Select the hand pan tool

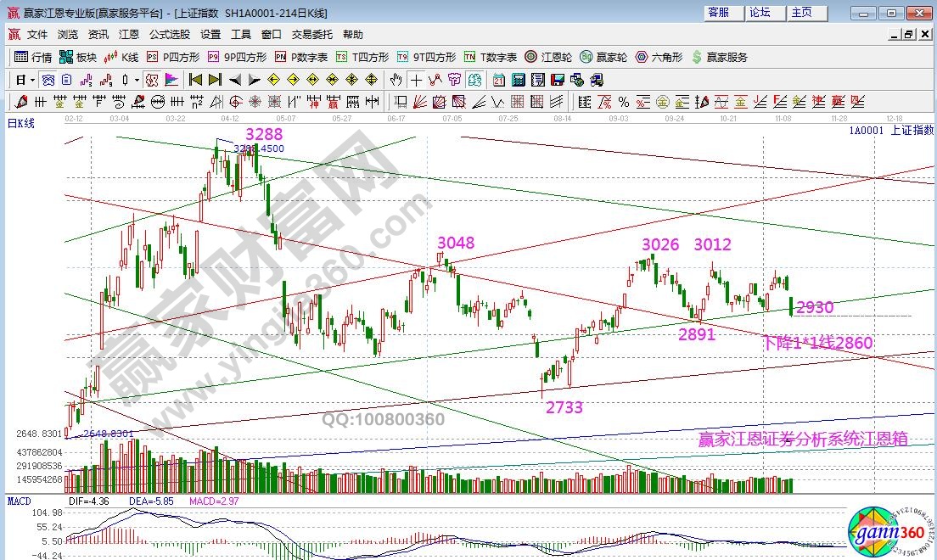(396, 80)
